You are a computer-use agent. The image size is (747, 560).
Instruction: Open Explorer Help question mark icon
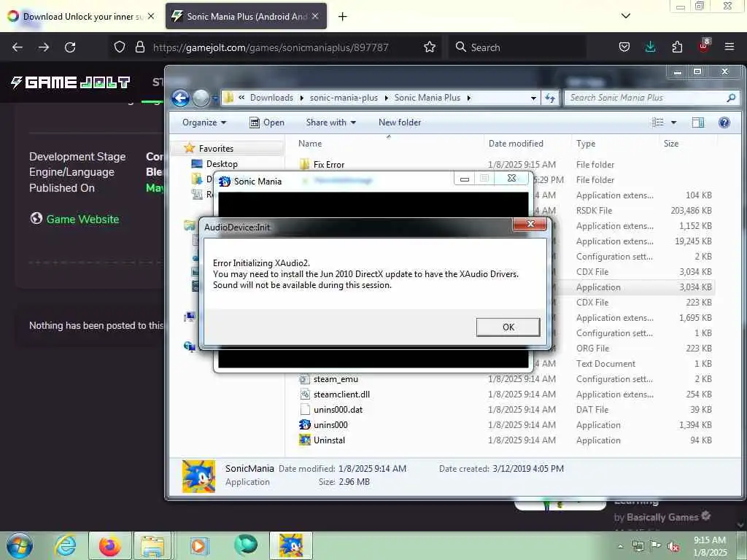point(724,122)
